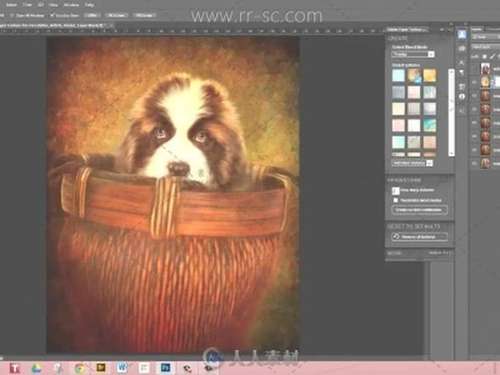Click the Fit Screen button in options bar
This screenshot has height=375, width=500.
tap(117, 15)
